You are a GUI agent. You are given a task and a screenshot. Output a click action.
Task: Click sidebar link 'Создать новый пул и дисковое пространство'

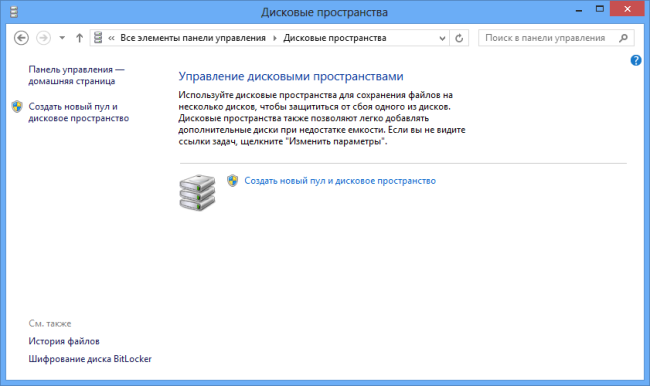click(x=78, y=112)
